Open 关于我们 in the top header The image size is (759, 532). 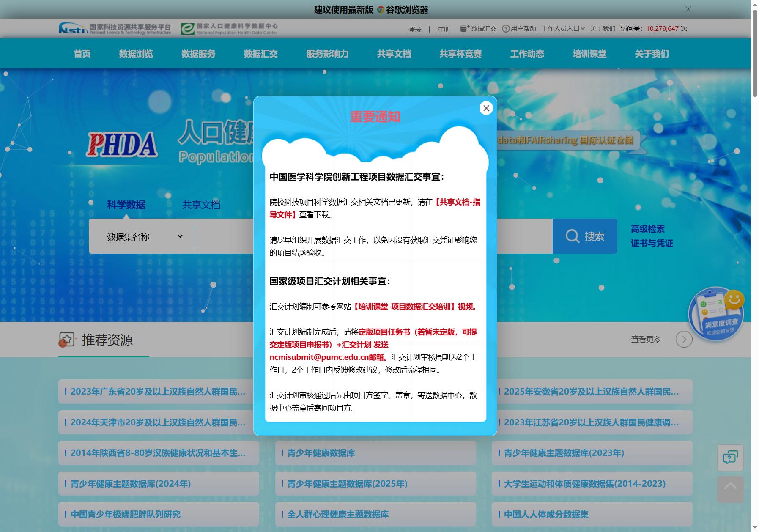pyautogui.click(x=603, y=28)
